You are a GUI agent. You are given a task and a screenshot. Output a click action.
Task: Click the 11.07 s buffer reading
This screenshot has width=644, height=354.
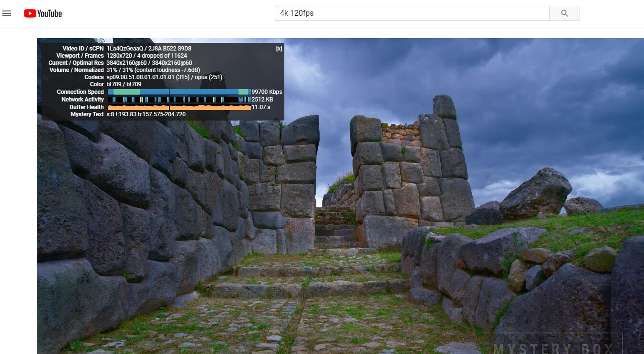pyautogui.click(x=260, y=107)
